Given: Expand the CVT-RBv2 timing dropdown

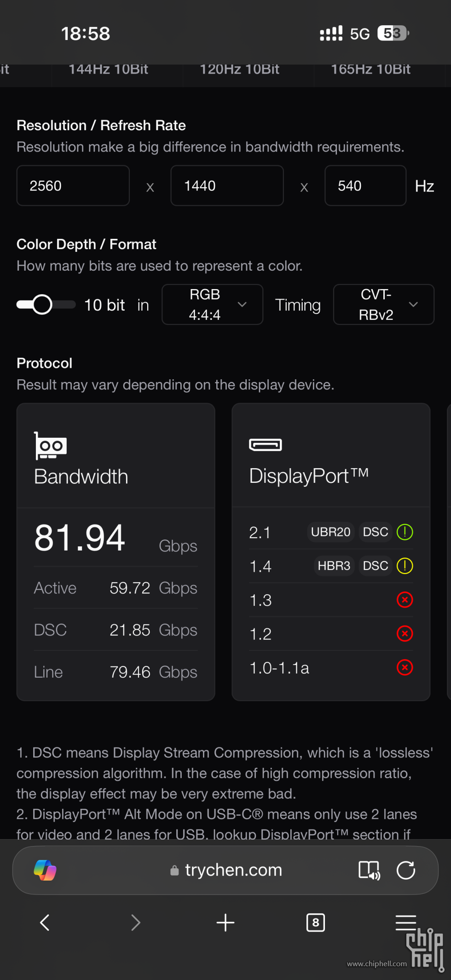Looking at the screenshot, I should 383,305.
